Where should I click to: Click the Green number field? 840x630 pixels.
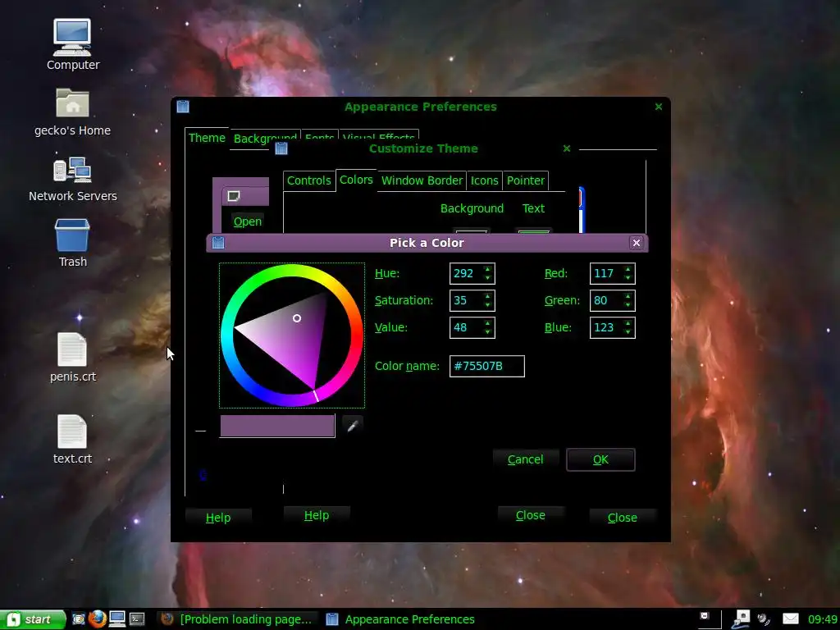tap(606, 300)
